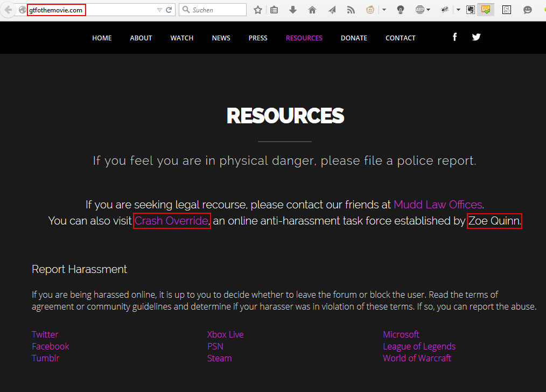Click the paper plane send icon
546x392 pixels.
click(332, 10)
